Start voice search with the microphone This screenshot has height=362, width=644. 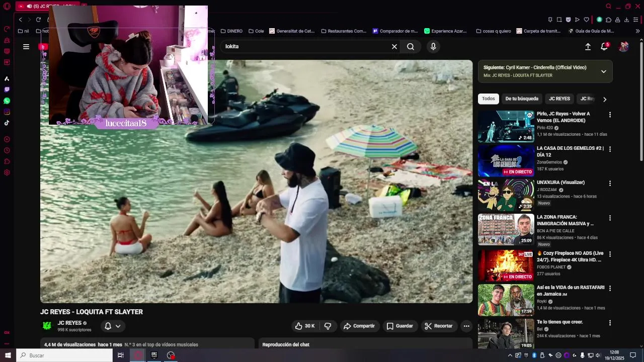(433, 47)
